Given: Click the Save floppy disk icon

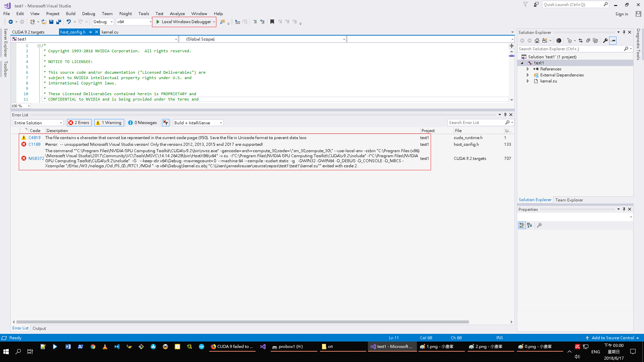Looking at the screenshot, I should (x=51, y=22).
